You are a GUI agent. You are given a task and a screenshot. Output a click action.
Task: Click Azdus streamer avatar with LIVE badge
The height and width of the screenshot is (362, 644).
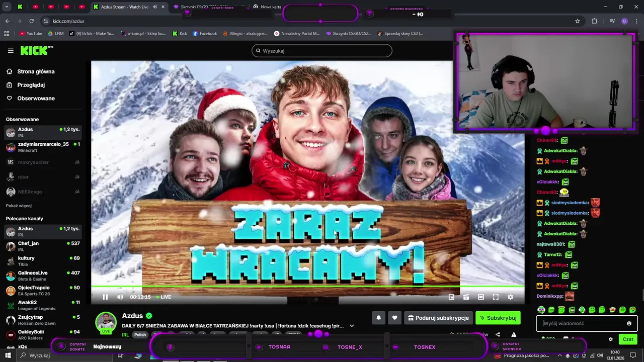(x=106, y=323)
